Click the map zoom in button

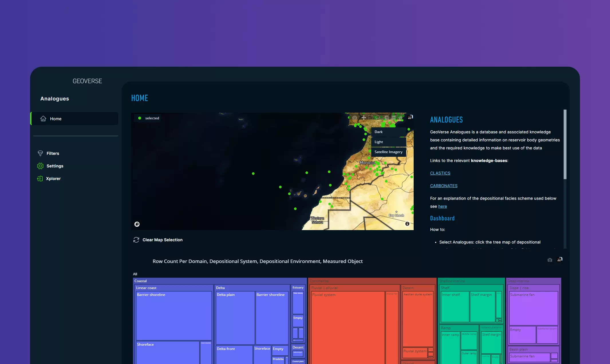pos(387,118)
